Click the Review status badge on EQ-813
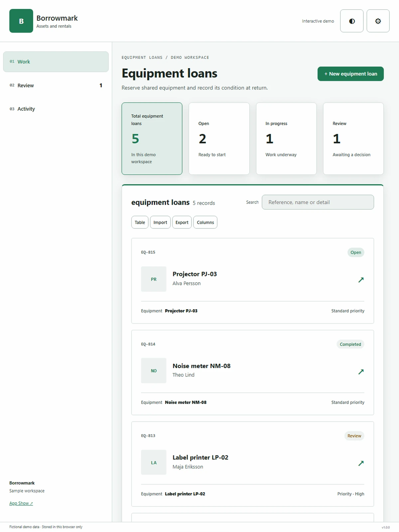The height and width of the screenshot is (532, 399). [x=354, y=436]
